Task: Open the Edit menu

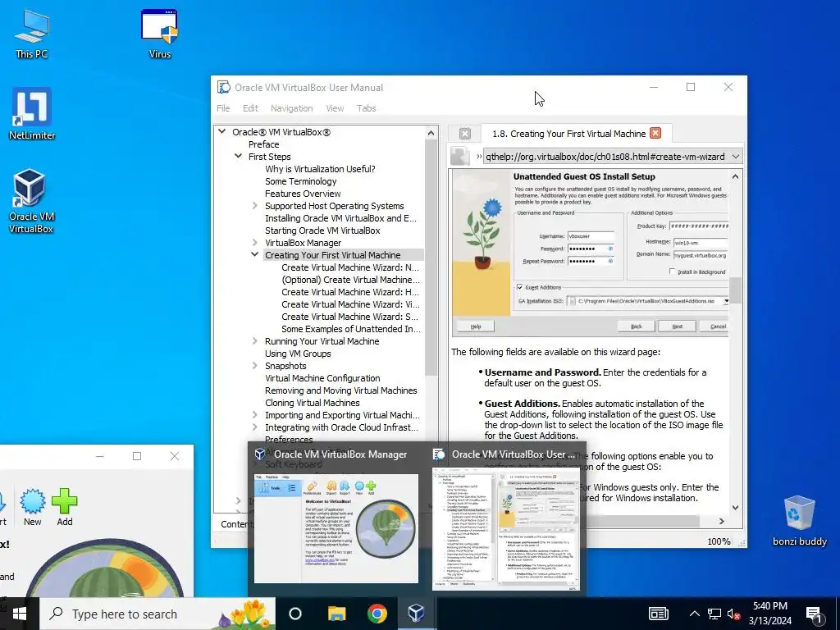Action: point(250,108)
